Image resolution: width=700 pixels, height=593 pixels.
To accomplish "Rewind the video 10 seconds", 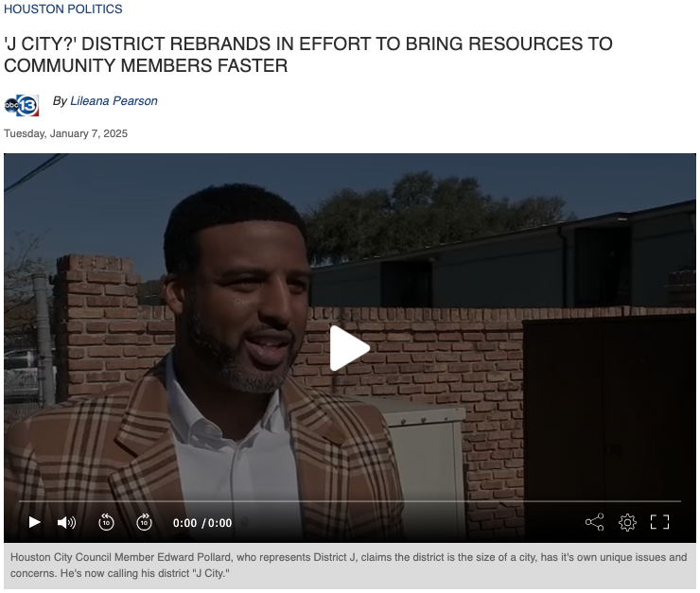I will coord(106,522).
